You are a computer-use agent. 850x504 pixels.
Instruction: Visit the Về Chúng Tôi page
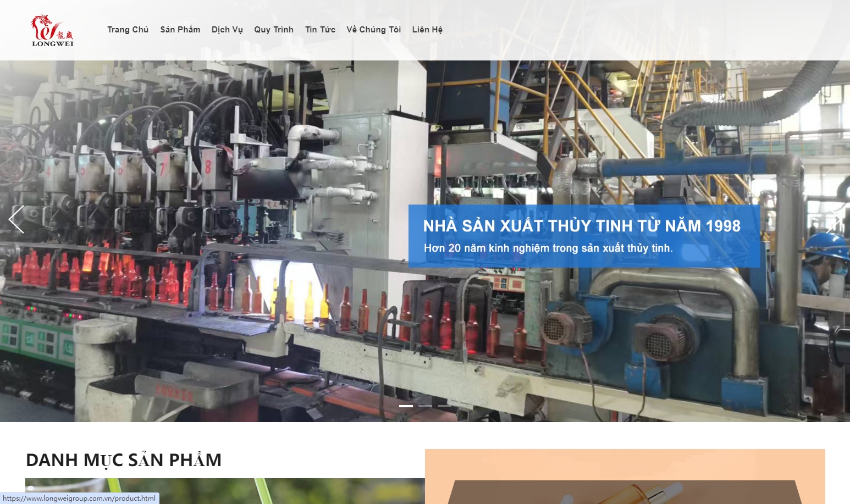373,30
